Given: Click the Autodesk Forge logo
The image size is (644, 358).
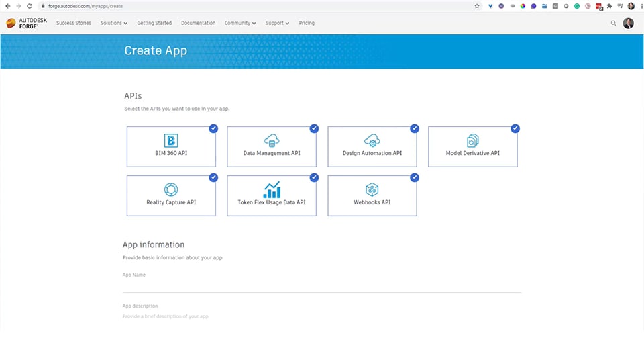Looking at the screenshot, I should pos(27,23).
